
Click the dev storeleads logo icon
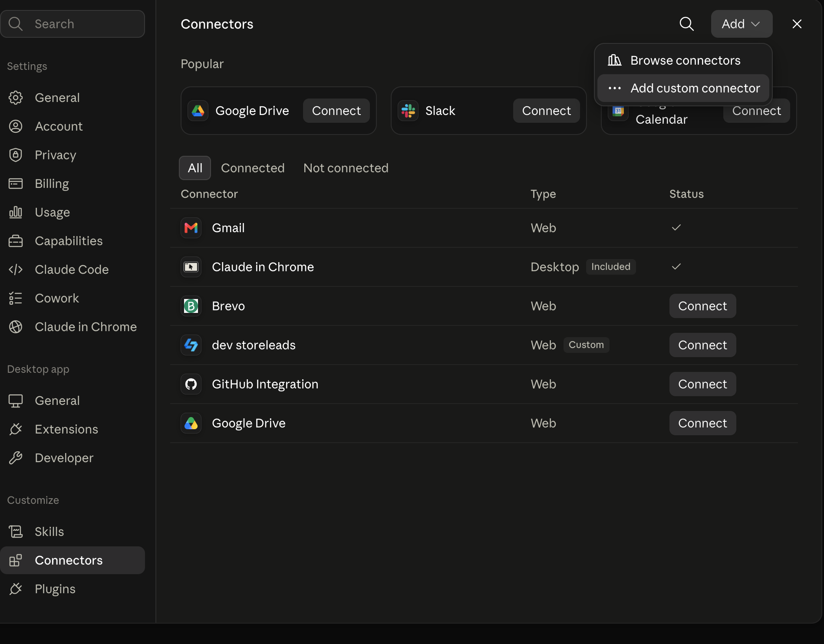coord(191,345)
